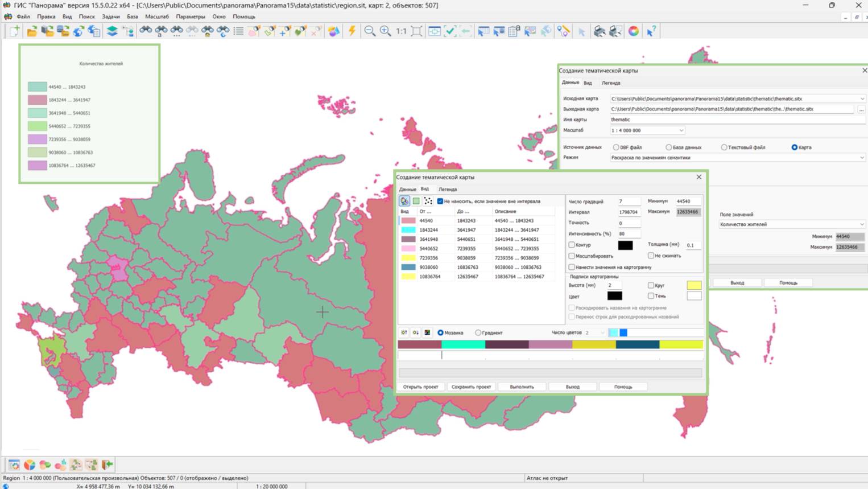Click the scattered dots style icon
This screenshot has height=489, width=868.
click(x=428, y=201)
